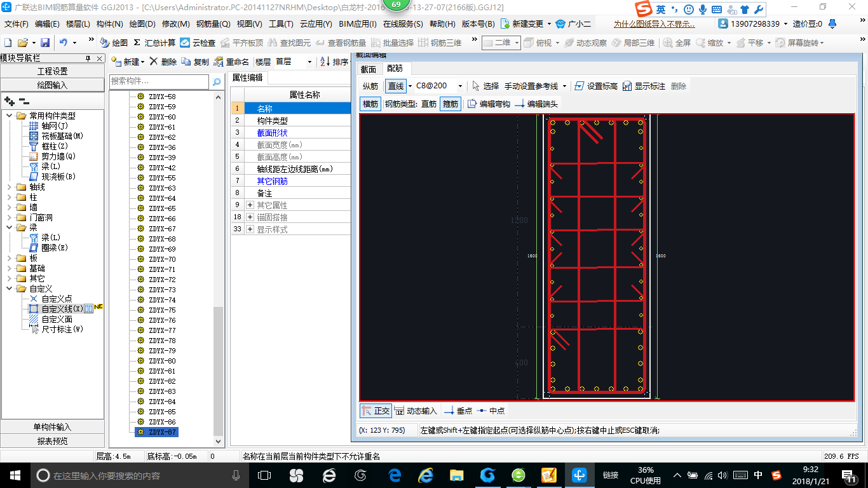
Task: Collapse the 自定义 tree folder
Action: coord(10,288)
